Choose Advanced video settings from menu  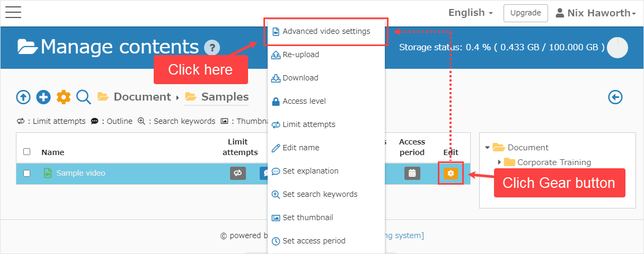[x=326, y=31]
